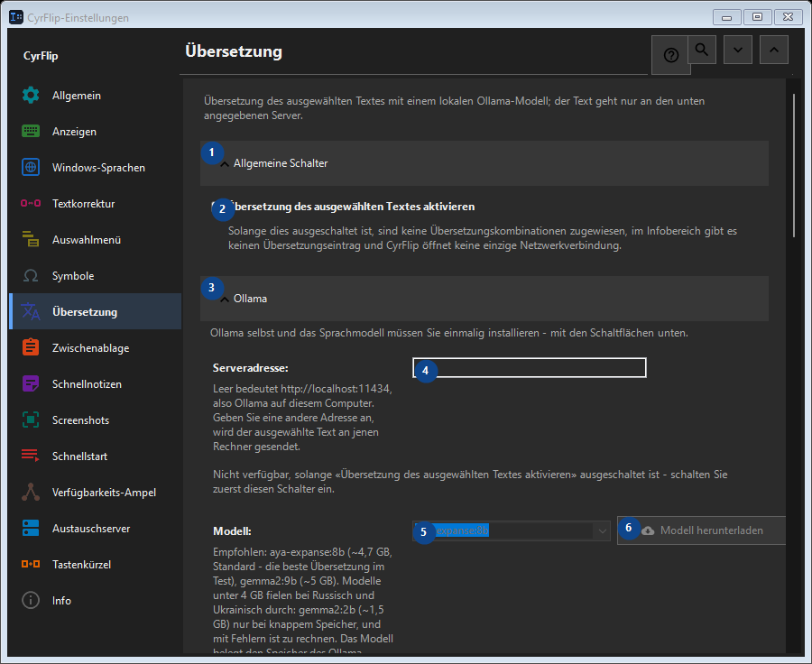
Task: Open the Allgemein gear icon section
Action: tap(31, 96)
